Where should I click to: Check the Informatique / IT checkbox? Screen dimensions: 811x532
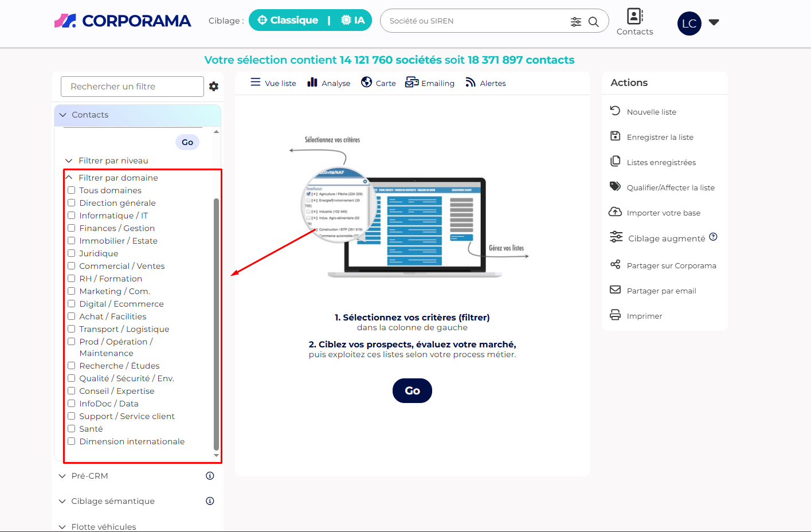click(72, 216)
